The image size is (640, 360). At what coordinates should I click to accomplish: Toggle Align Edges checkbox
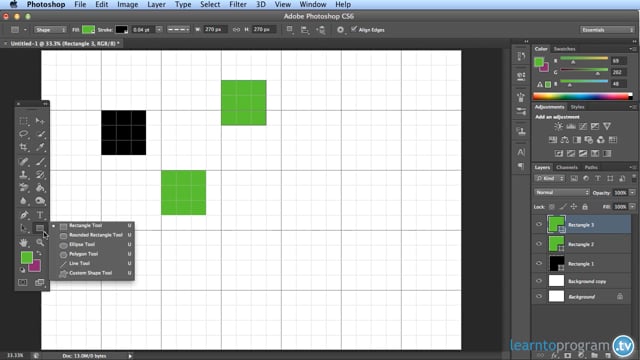[354, 29]
